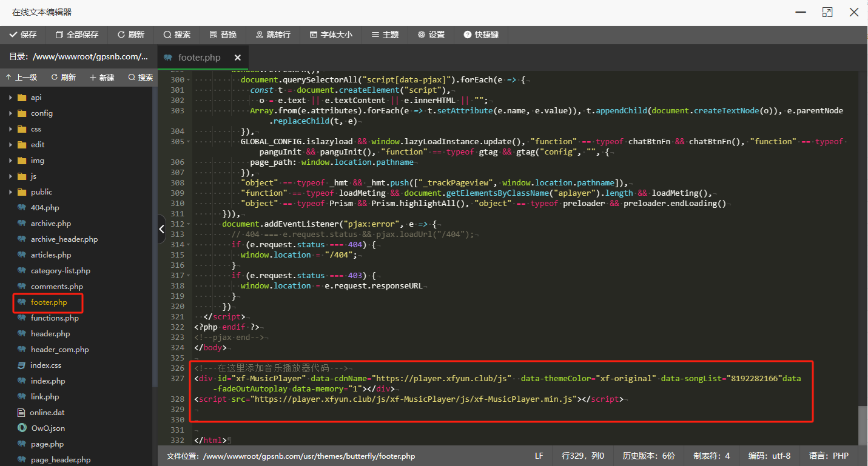Select footer.php in the file tree
This screenshot has height=466, width=868.
49,302
